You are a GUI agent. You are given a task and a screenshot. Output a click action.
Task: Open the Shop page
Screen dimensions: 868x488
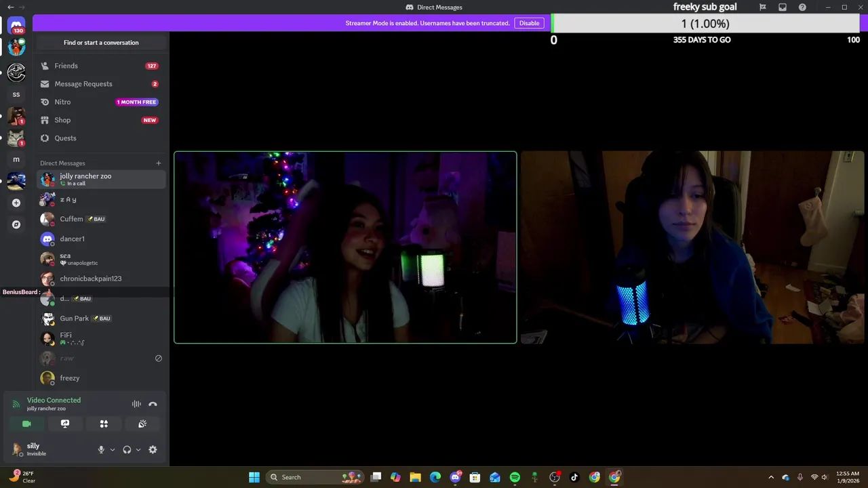100,120
